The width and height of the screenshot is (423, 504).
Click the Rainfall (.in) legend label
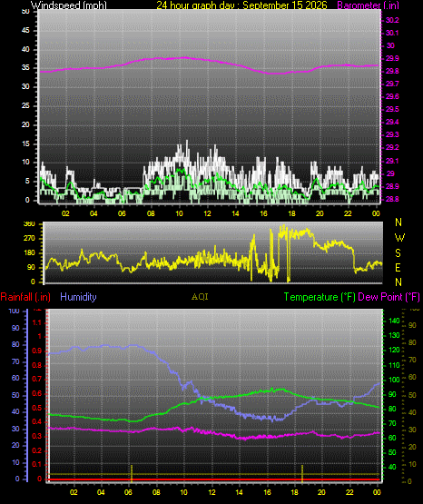pyautogui.click(x=25, y=297)
